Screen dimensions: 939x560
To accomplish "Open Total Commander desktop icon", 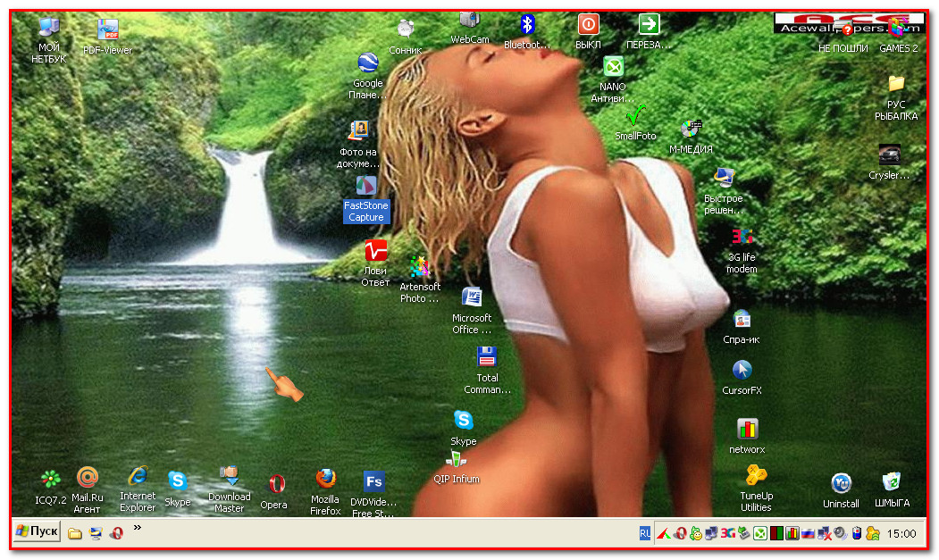I will click(x=487, y=357).
